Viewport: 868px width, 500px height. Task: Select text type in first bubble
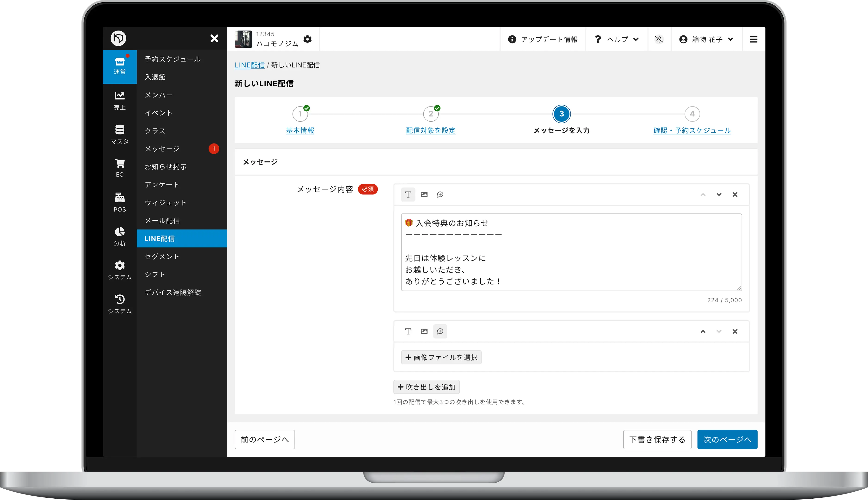408,194
